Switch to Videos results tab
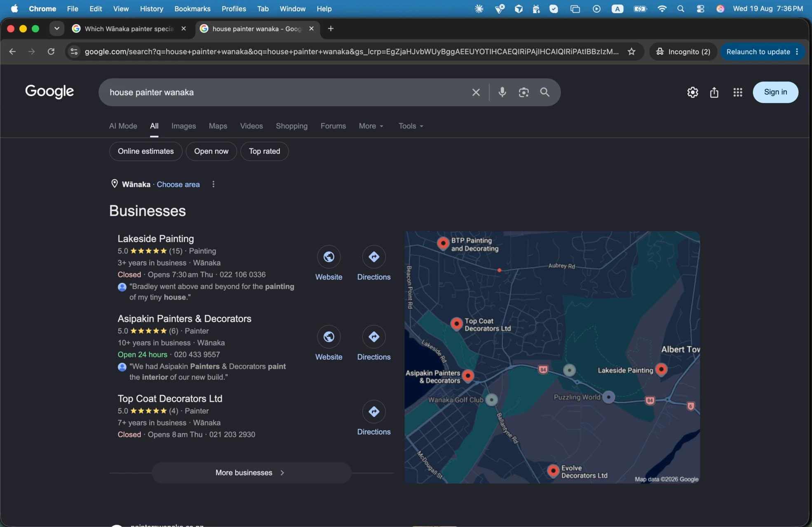 [x=251, y=126]
